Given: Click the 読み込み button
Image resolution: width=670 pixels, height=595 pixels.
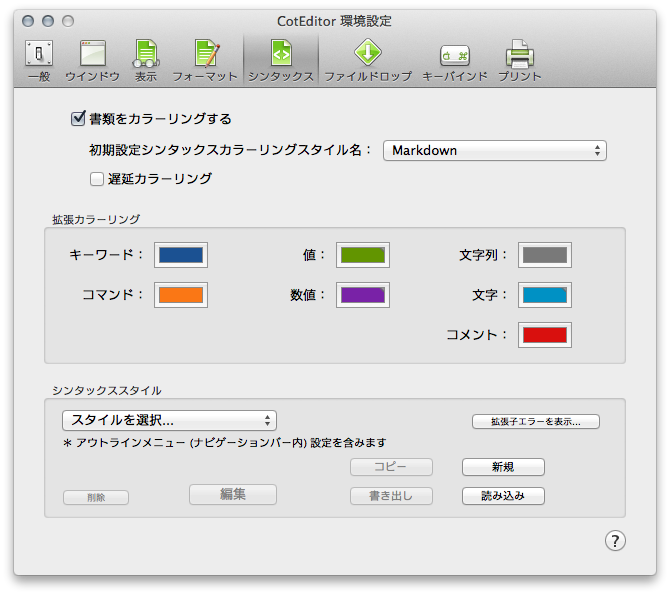Looking at the screenshot, I should pyautogui.click(x=503, y=496).
